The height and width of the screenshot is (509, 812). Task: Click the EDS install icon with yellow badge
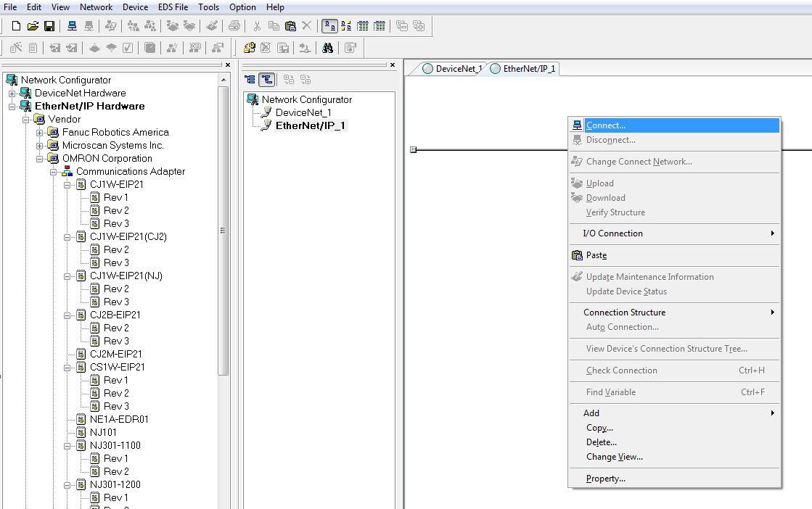pyautogui.click(x=249, y=48)
